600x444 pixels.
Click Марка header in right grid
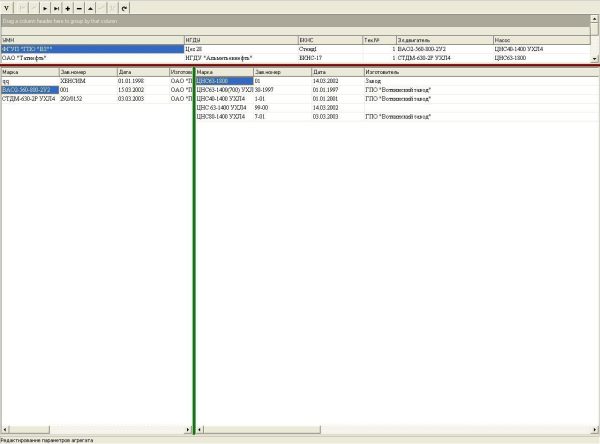[x=224, y=72]
